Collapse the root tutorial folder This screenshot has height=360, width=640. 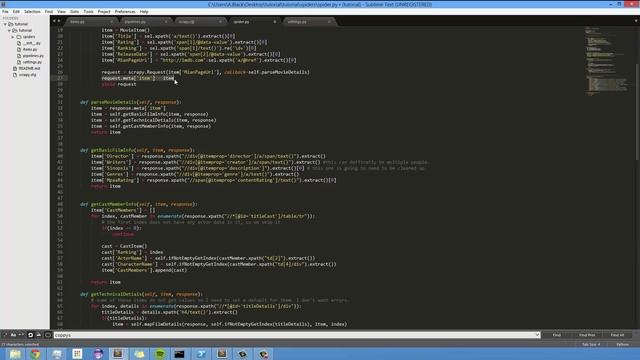click(x=5, y=24)
